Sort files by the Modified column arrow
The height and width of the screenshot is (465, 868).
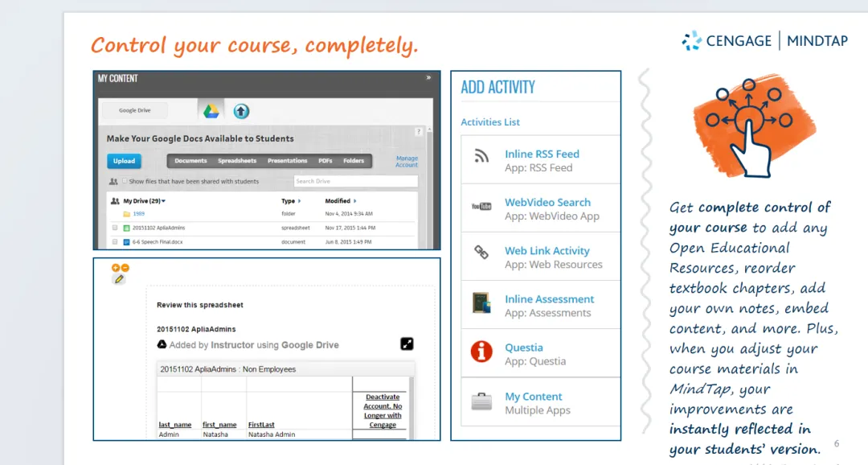pos(355,201)
